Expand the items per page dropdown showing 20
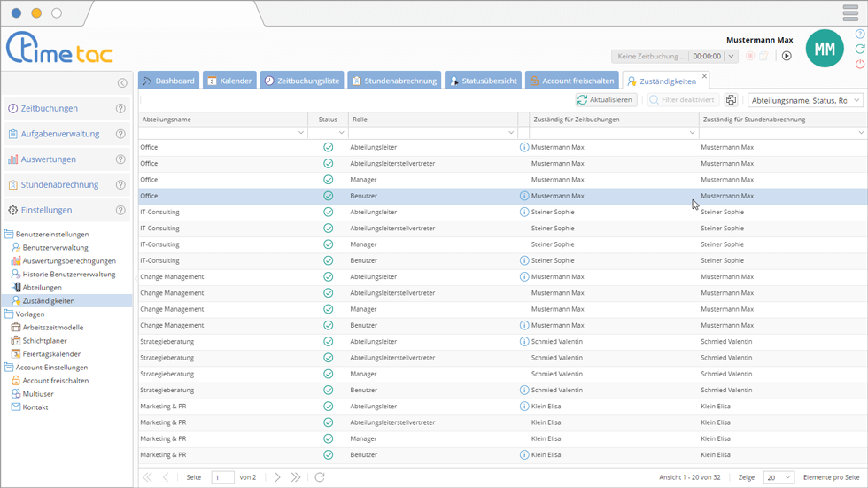 779,477
